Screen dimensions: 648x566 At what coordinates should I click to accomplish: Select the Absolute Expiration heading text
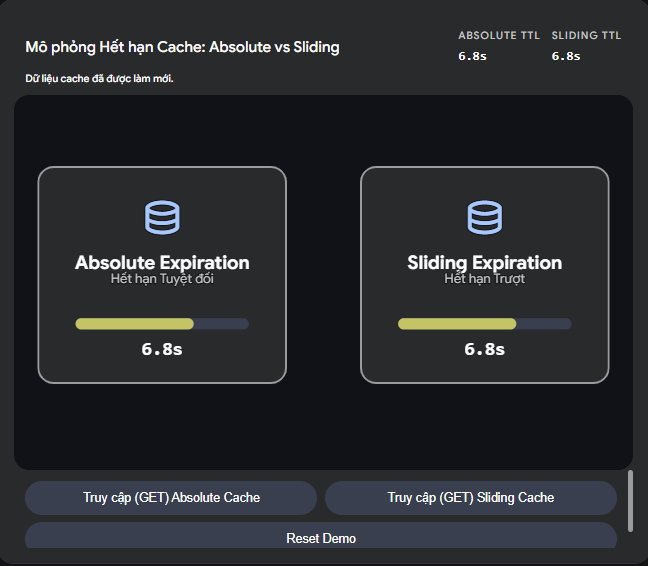pyautogui.click(x=162, y=262)
